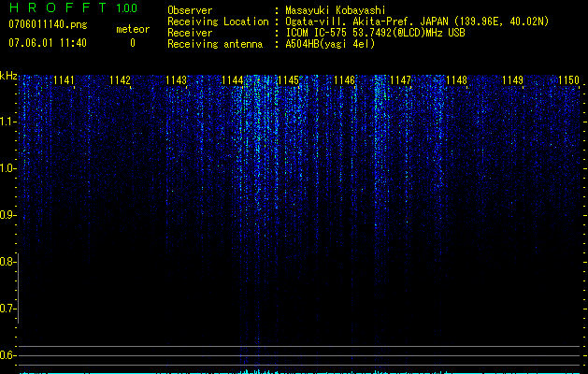The width and height of the screenshot is (588, 374).
Task: Click the Receiver label
Action: [x=190, y=33]
